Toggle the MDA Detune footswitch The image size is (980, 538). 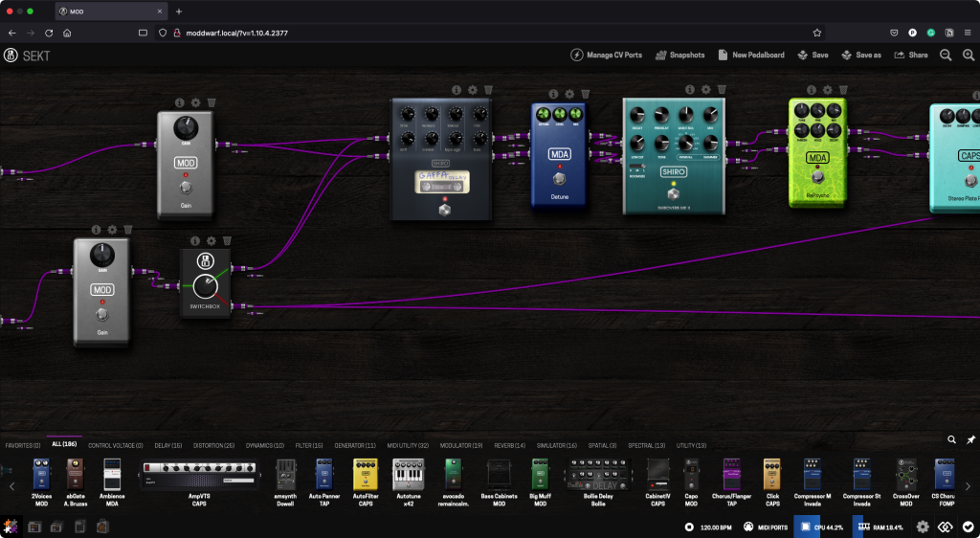point(559,179)
